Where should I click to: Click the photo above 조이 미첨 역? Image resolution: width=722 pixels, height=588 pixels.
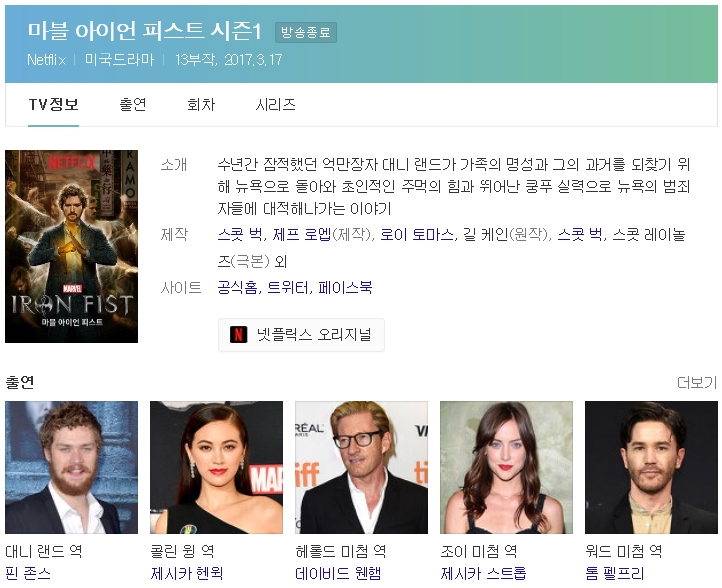point(506,467)
